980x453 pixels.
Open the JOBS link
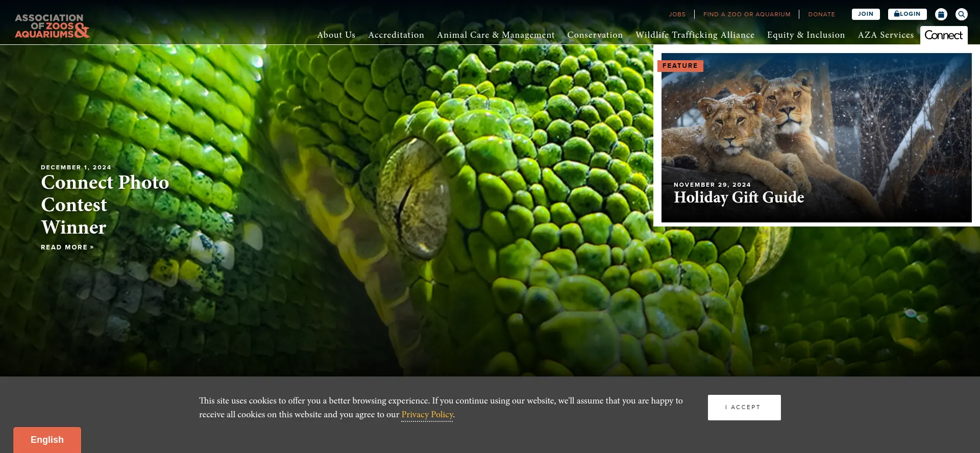[x=677, y=14]
